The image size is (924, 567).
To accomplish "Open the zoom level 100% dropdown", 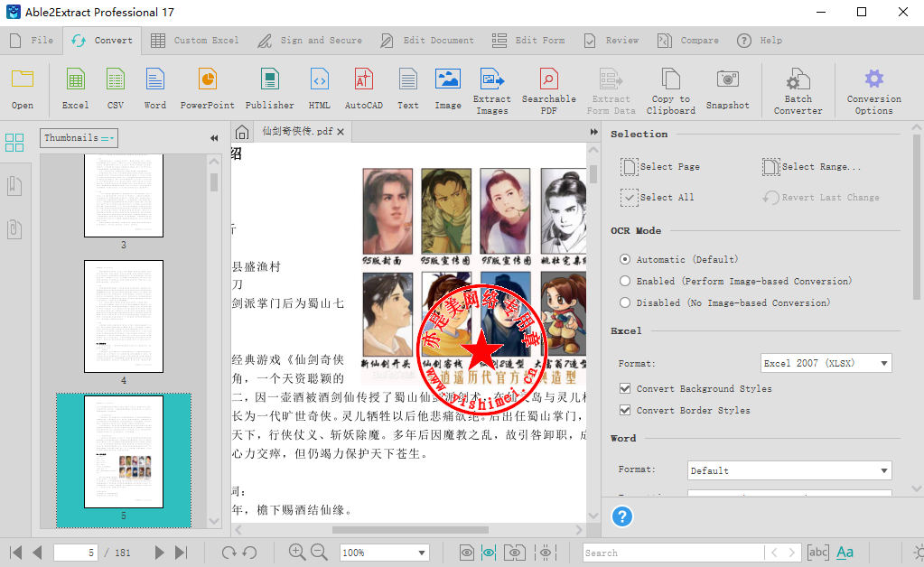I will point(384,553).
